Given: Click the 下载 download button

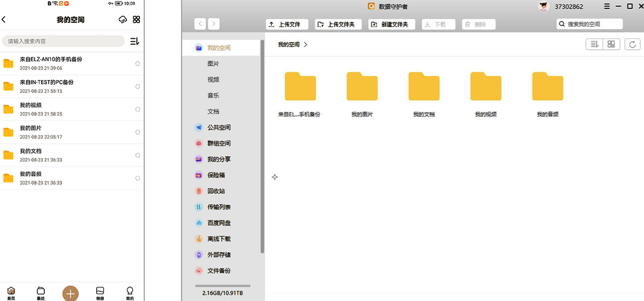Looking at the screenshot, I should coord(438,24).
